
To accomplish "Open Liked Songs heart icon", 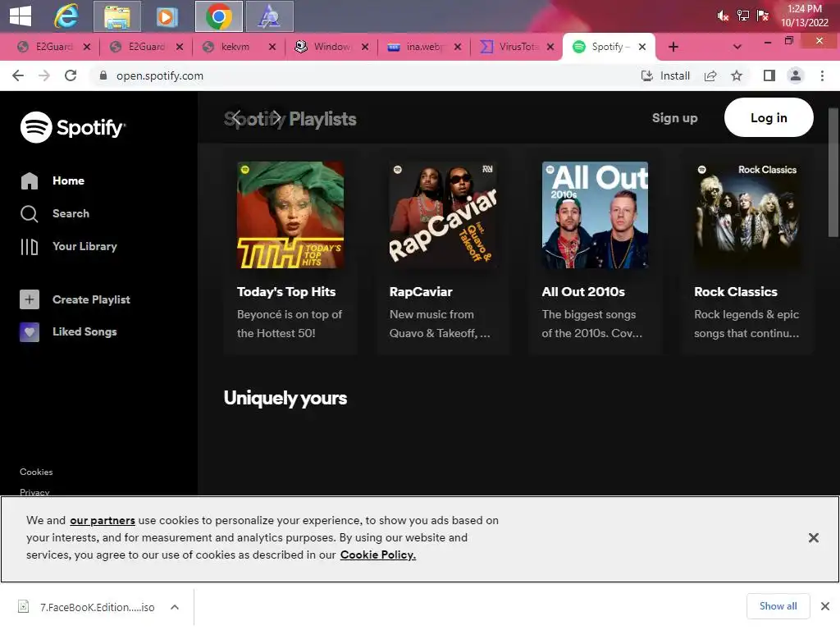I will 30,332.
